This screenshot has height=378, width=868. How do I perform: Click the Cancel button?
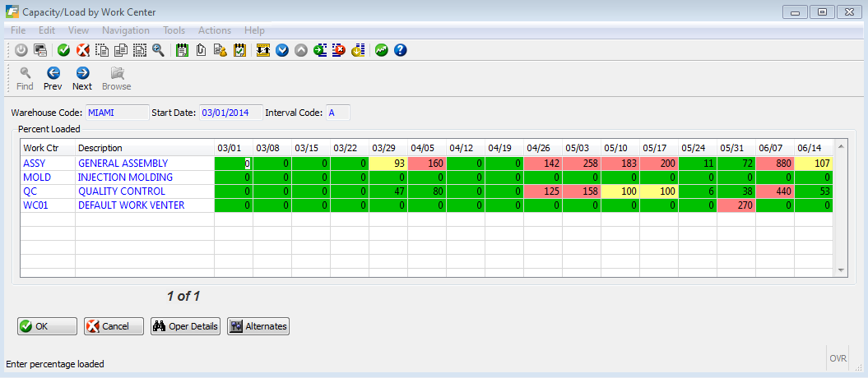(114, 326)
